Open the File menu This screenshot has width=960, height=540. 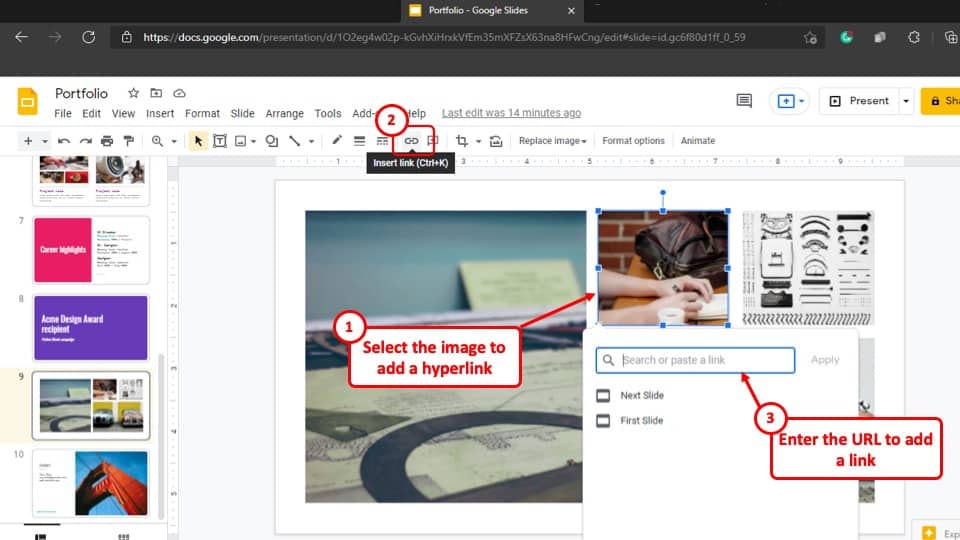tap(62, 113)
